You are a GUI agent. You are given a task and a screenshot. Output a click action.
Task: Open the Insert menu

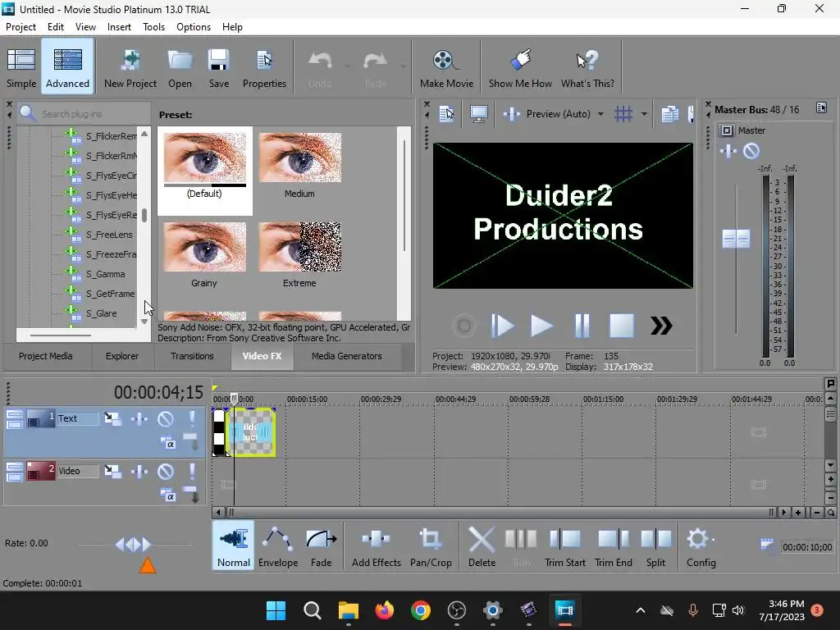119,27
